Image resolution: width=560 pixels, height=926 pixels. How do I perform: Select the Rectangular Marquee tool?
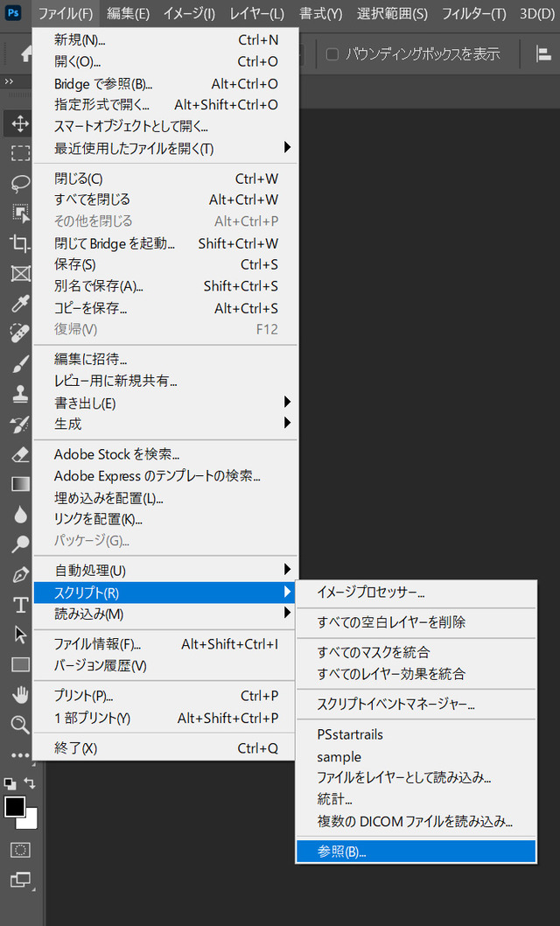coord(20,153)
